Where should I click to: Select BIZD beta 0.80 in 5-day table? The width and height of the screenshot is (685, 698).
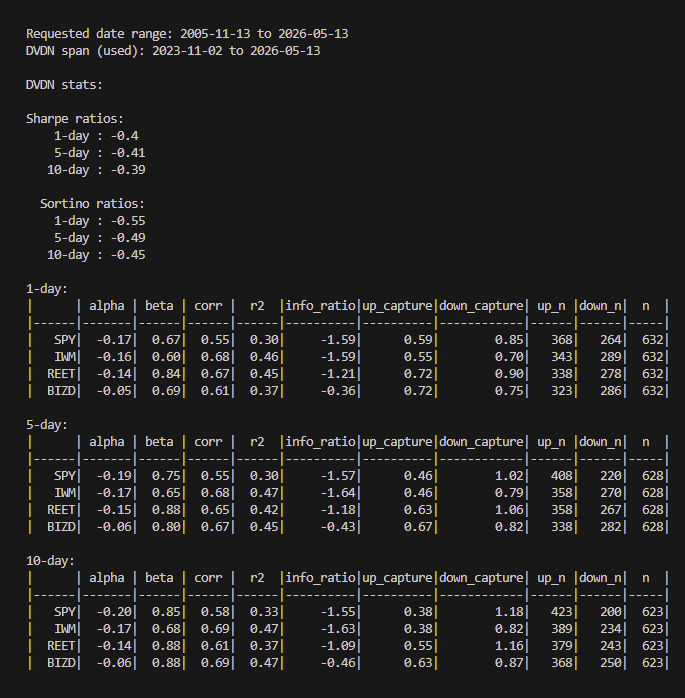[166, 527]
